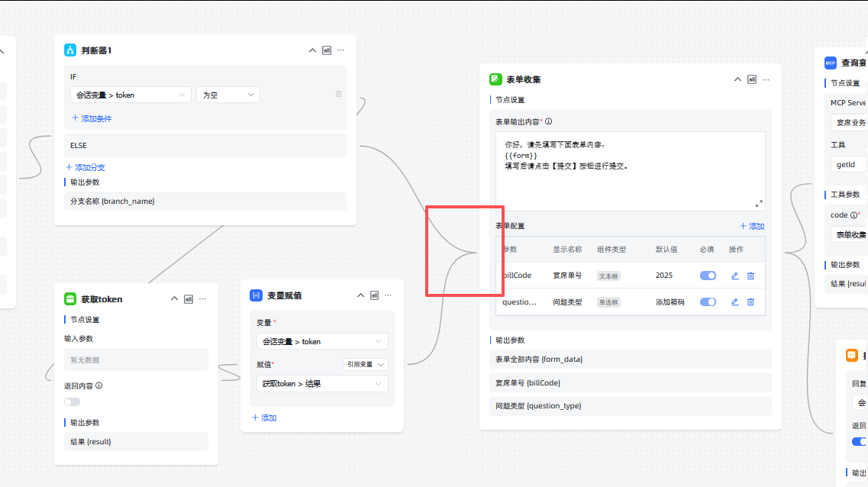Toggle the 返回内容 switch in 获取token
This screenshot has height=487, width=868.
click(x=72, y=402)
